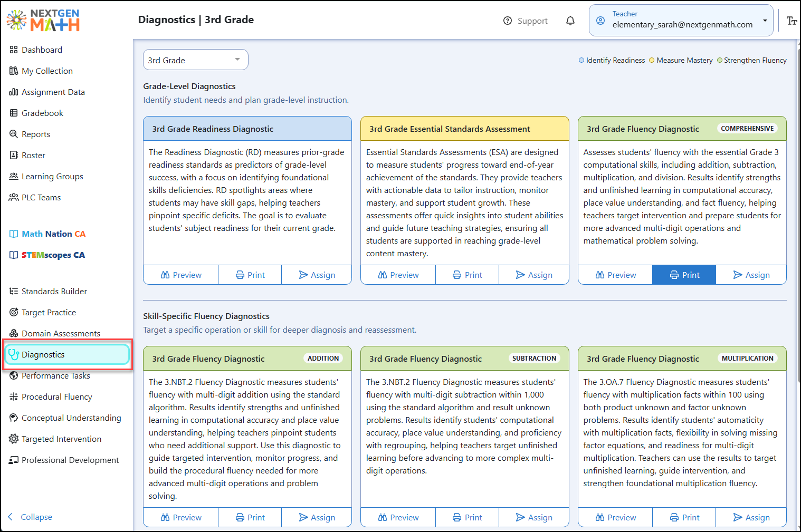Click the Domain Assessments icon
This screenshot has height=532, width=801.
click(x=14, y=333)
